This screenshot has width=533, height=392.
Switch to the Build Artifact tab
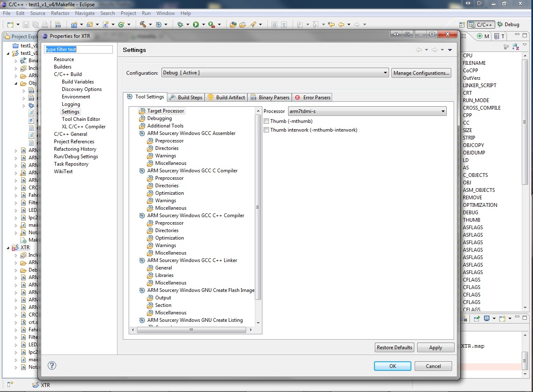click(x=226, y=97)
